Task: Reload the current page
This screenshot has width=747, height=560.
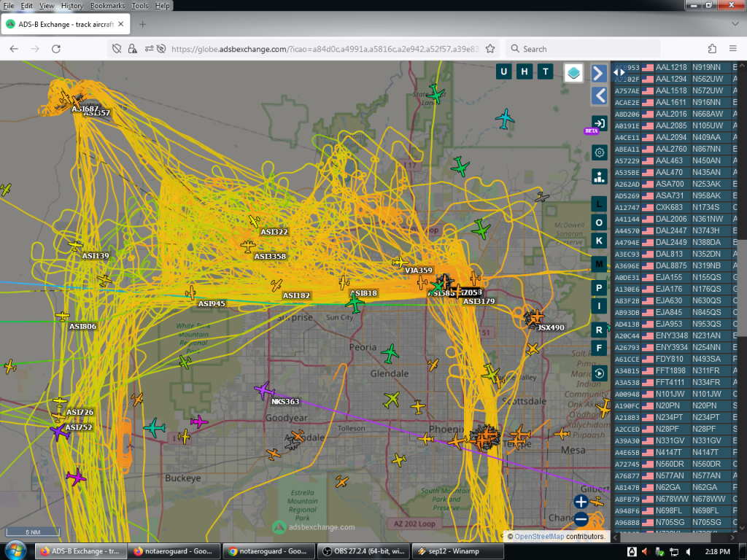Action: [55, 49]
